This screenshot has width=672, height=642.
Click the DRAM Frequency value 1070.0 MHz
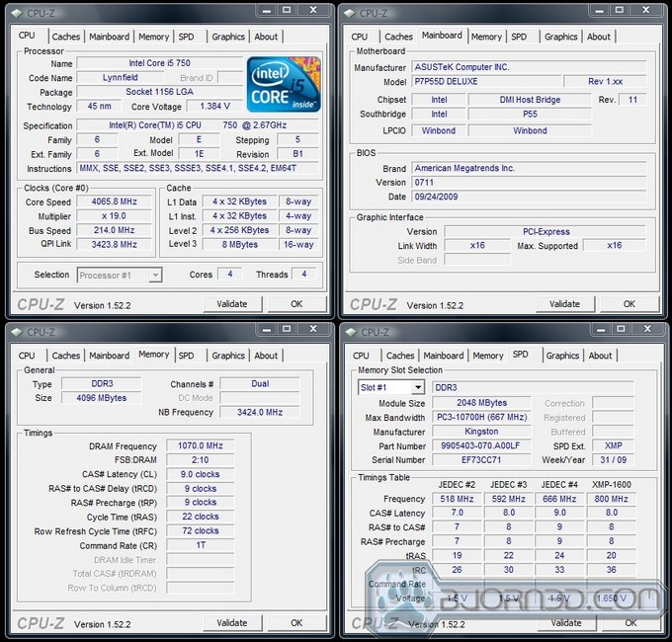coord(201,445)
